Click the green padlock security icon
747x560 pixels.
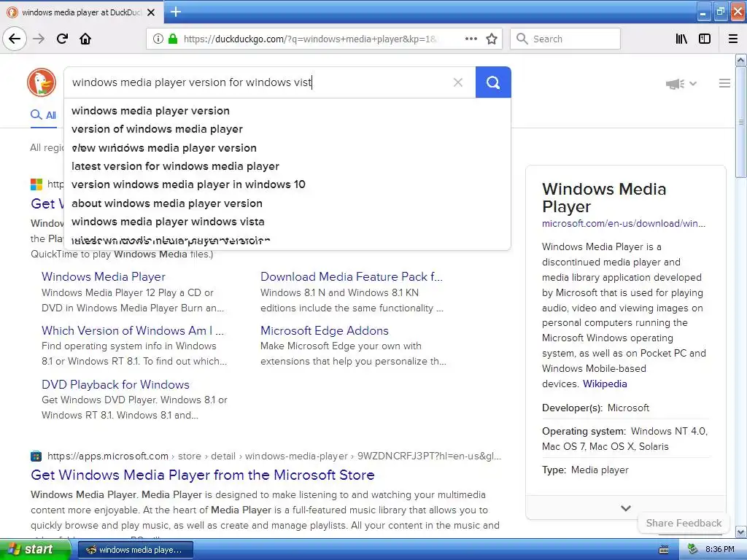click(172, 39)
